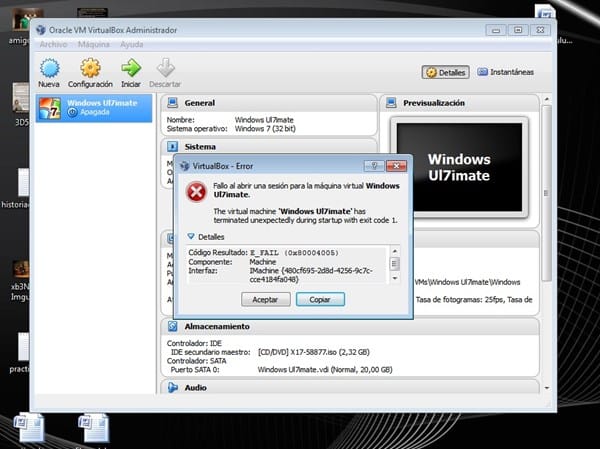The image size is (600, 449).
Task: Click the Copiar button
Action: pos(320,299)
